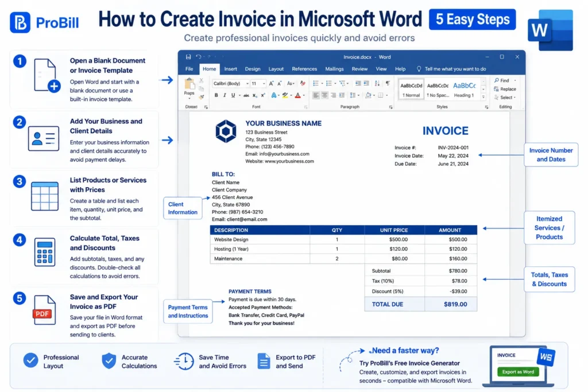Switch to the Layout tab
Viewport: 588px width, 392px height.
point(276,69)
